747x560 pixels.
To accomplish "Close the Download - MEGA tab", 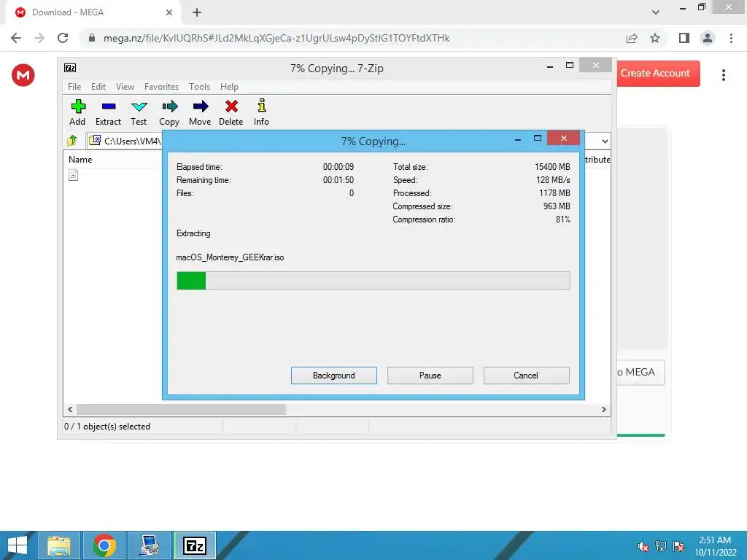I will coord(169,12).
